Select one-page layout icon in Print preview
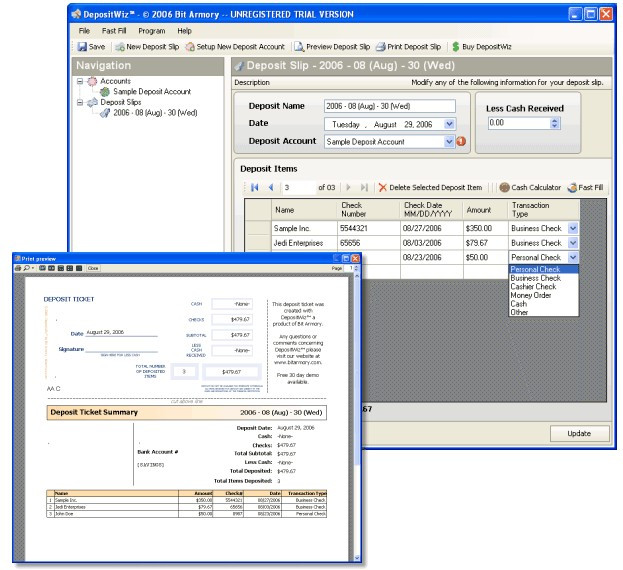Viewport: 623px width, 570px height. pos(42,268)
